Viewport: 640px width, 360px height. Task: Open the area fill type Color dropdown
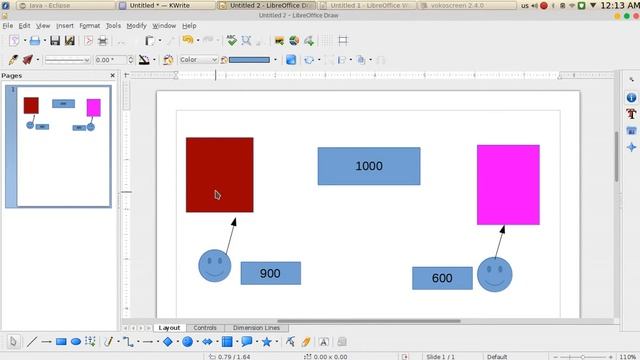click(x=198, y=60)
